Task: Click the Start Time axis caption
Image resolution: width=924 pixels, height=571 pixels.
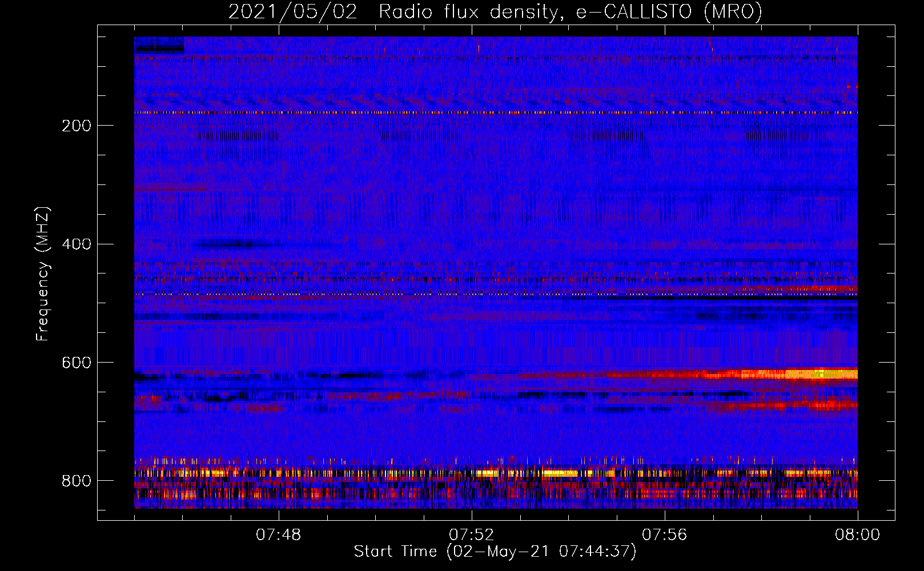Action: pyautogui.click(x=495, y=552)
